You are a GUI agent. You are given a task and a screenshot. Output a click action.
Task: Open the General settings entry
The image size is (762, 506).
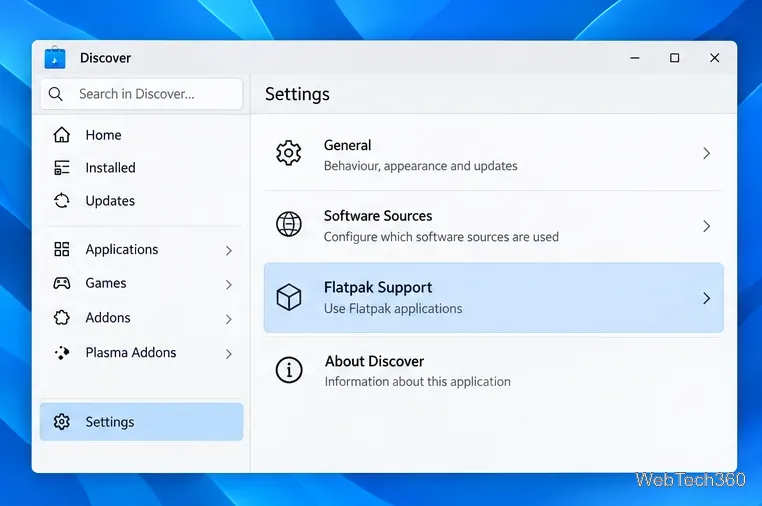[x=493, y=155]
